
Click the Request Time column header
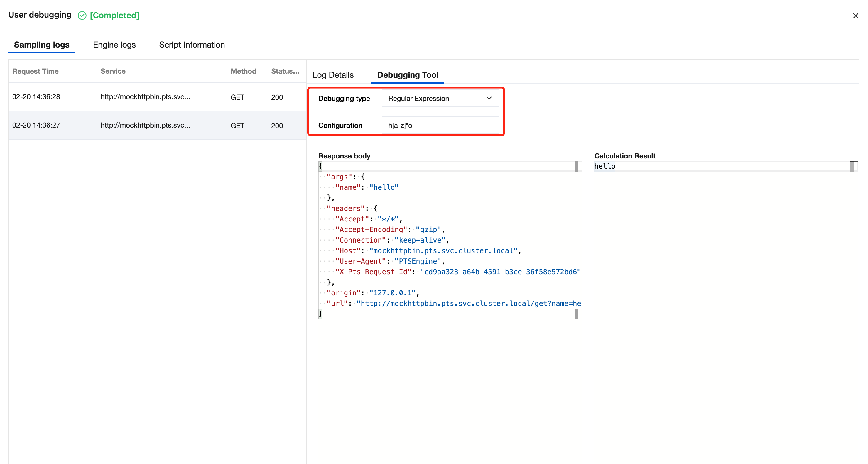click(x=36, y=71)
